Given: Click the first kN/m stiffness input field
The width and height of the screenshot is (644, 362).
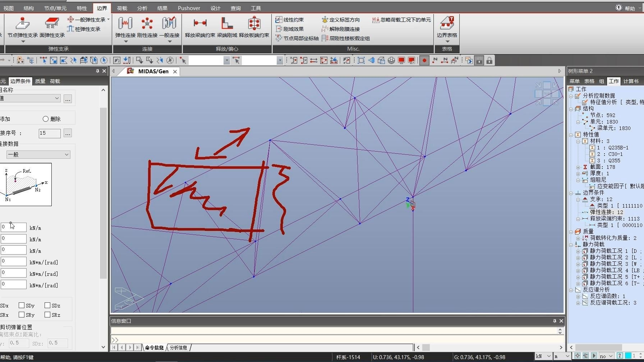Looking at the screenshot, I should (x=14, y=227).
